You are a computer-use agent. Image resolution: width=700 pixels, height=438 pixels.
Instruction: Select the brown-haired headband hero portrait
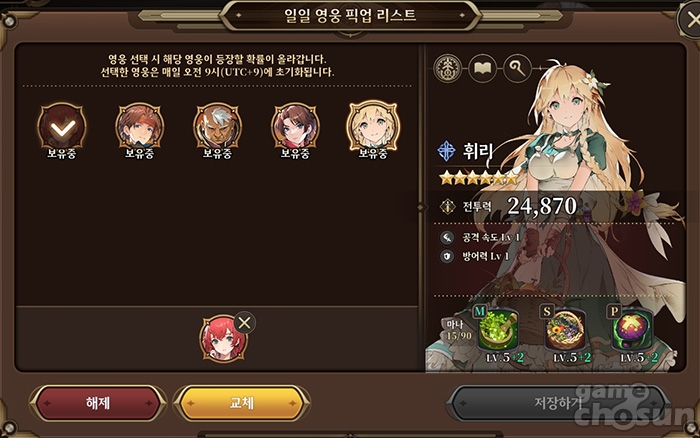click(140, 127)
